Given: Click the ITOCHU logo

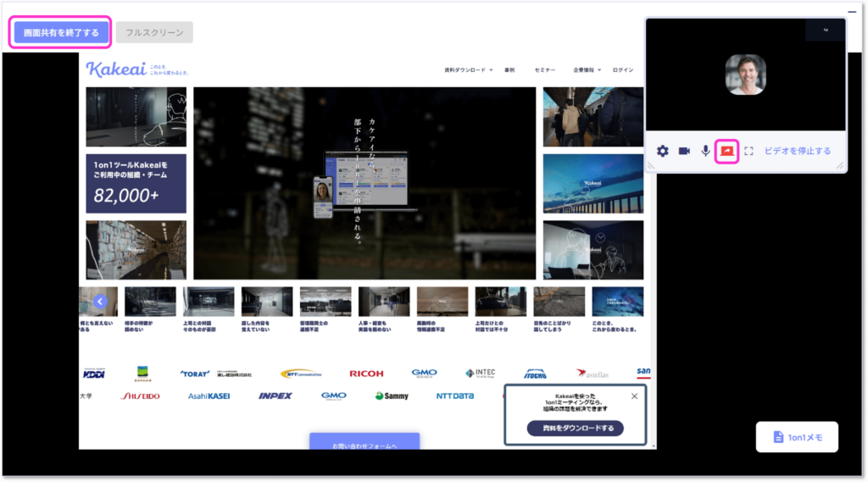Looking at the screenshot, I should pos(536,374).
